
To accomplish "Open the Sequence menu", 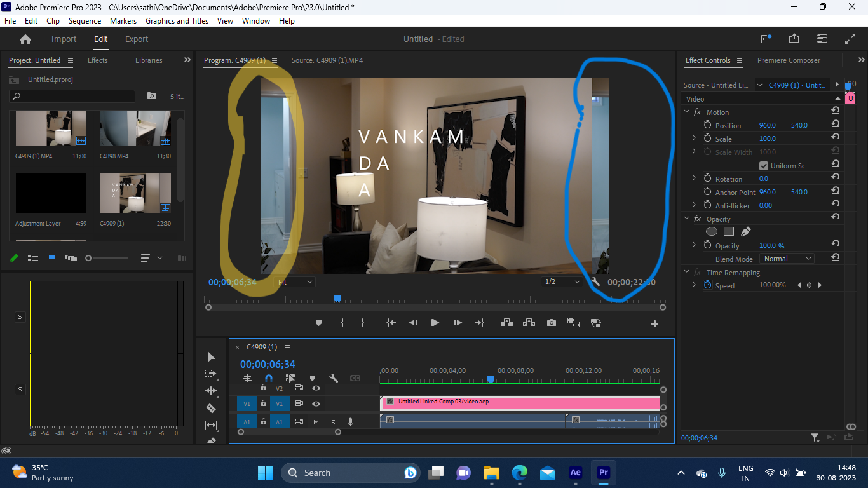I will click(85, 20).
